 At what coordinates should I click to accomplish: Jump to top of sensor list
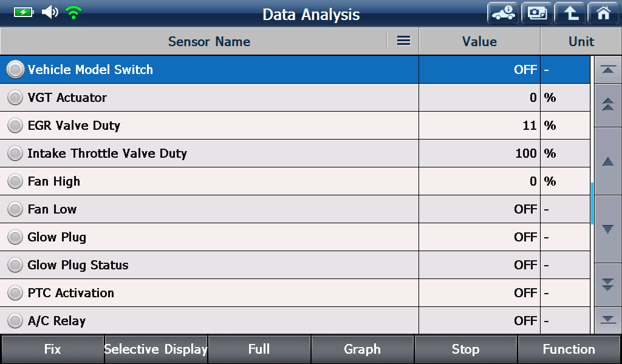pyautogui.click(x=607, y=69)
